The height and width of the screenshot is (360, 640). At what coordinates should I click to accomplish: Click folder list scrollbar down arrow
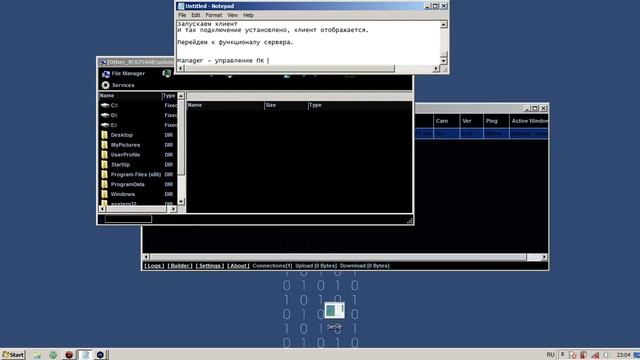tap(181, 202)
